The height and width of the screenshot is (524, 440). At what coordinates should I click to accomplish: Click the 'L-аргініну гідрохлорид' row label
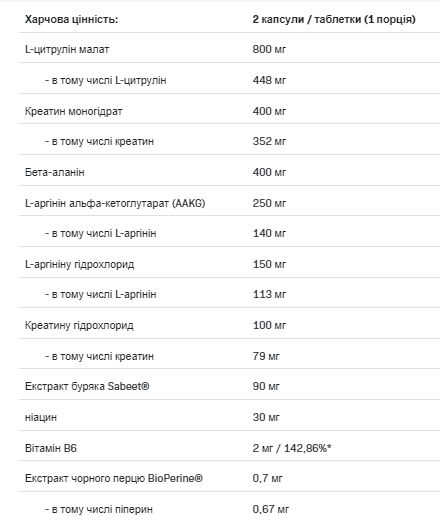coord(80,264)
